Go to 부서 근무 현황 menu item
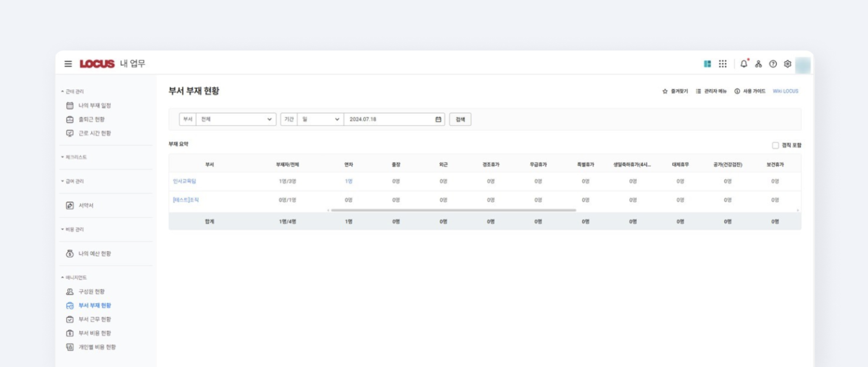Viewport: 868px width, 367px height. (94, 319)
